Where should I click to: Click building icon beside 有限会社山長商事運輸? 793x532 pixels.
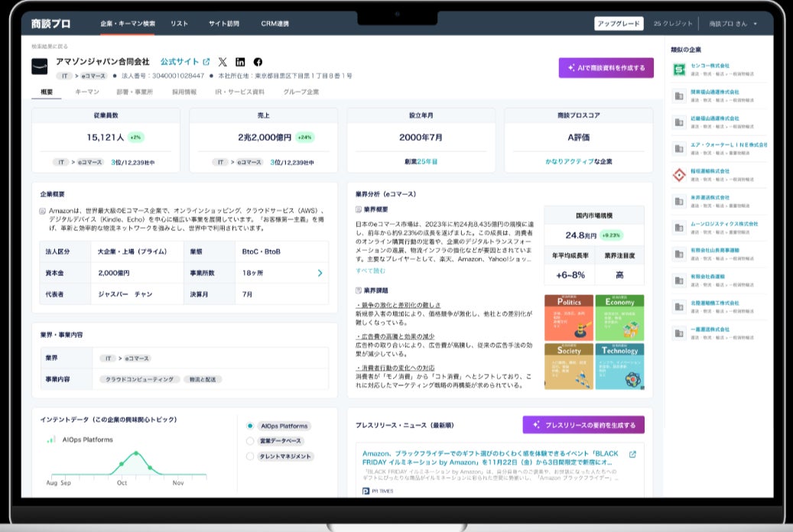tap(679, 254)
